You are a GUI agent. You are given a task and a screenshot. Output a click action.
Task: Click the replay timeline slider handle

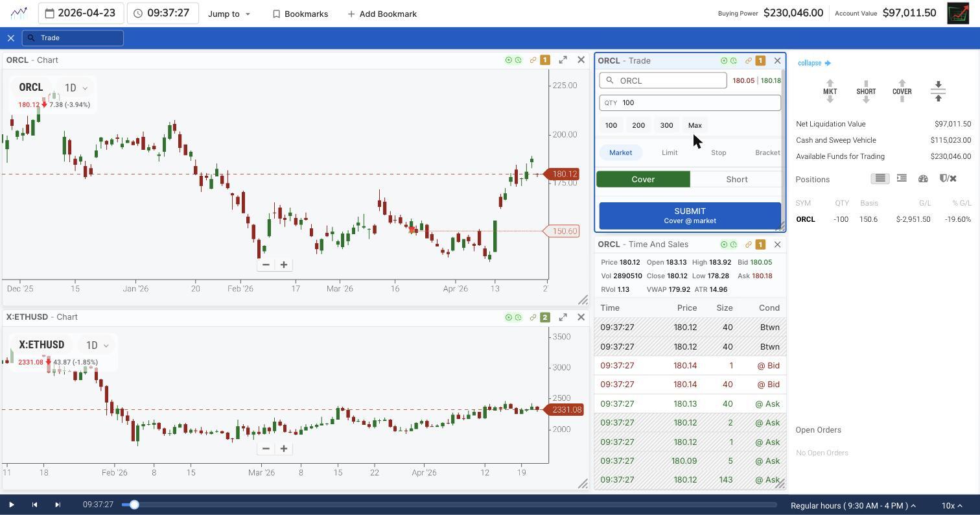(x=134, y=505)
